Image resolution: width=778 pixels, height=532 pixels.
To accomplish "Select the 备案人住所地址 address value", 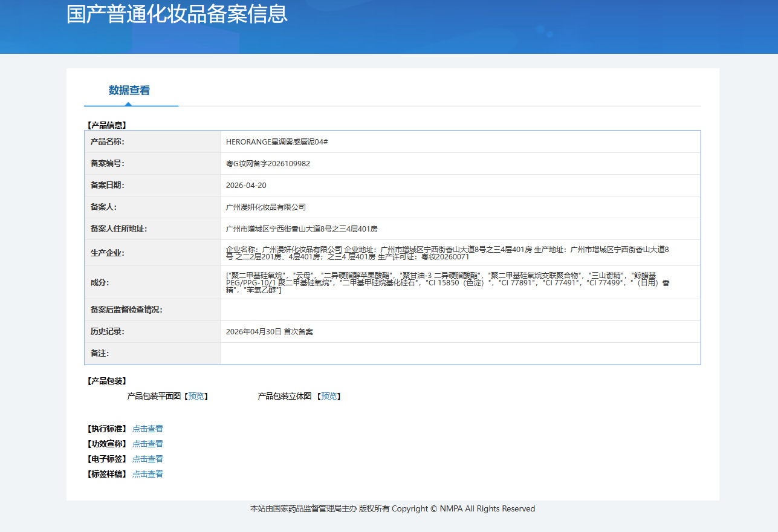I will point(302,229).
